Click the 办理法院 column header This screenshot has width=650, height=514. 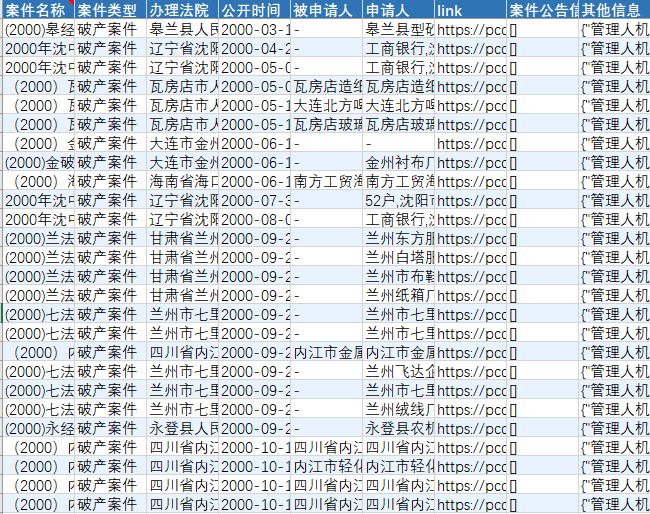(x=182, y=10)
